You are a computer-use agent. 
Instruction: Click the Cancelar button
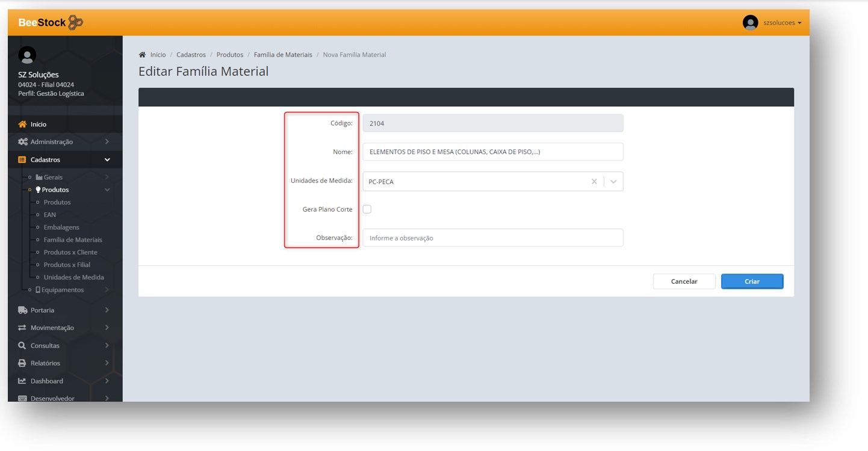(x=684, y=281)
